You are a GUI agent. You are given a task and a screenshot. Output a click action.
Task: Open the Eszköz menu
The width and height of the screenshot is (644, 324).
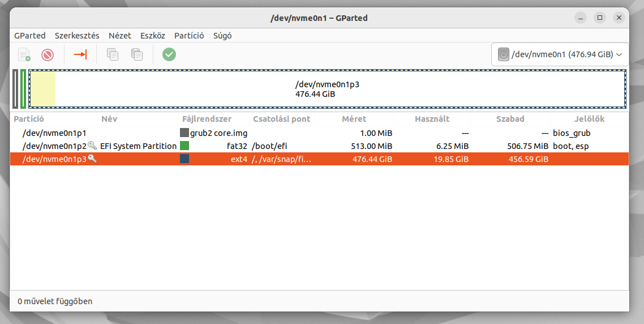[153, 35]
